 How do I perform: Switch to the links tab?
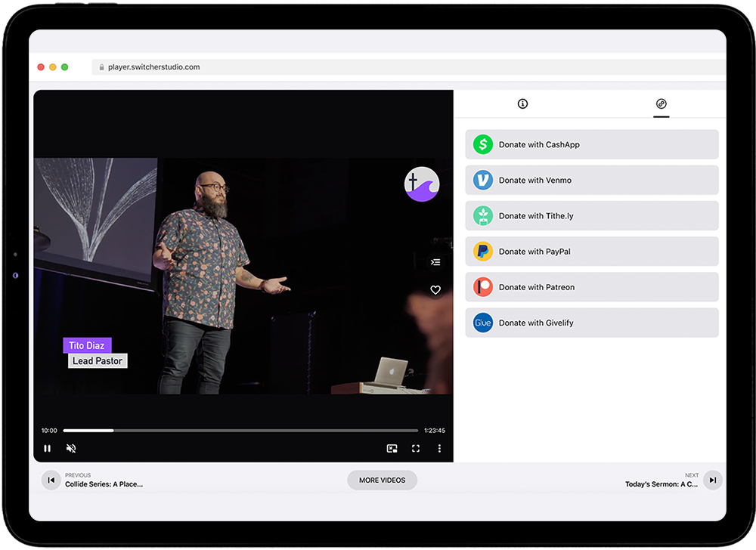click(x=661, y=104)
